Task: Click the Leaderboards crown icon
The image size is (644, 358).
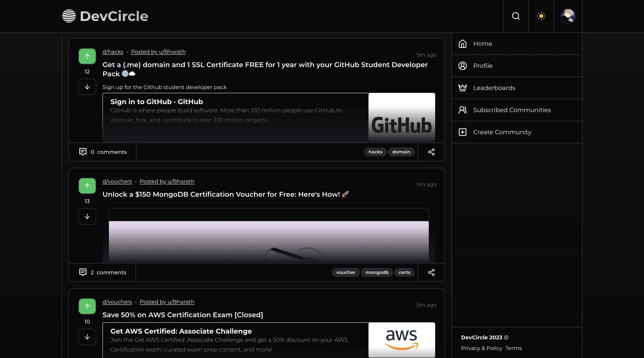Action: pos(462,88)
